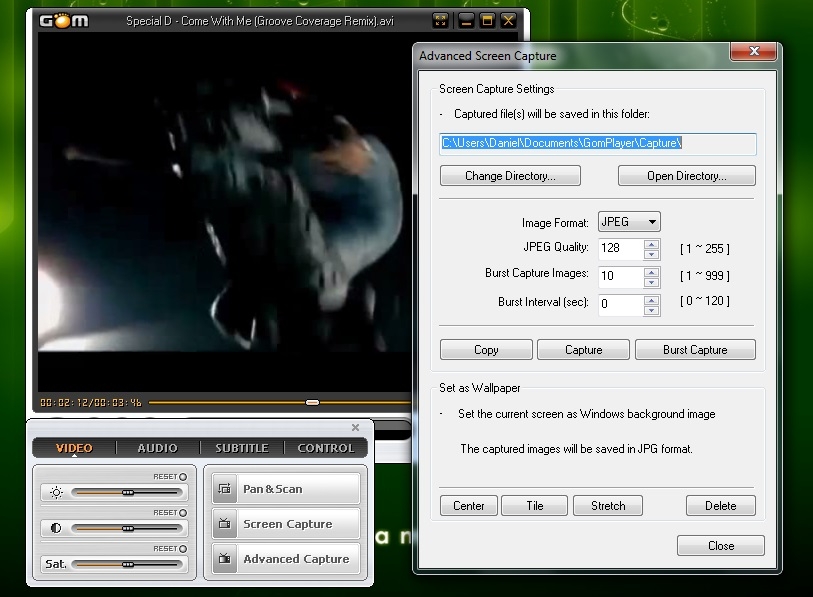813x597 pixels.
Task: Click the Burst Interval value field
Action: pyautogui.click(x=621, y=304)
